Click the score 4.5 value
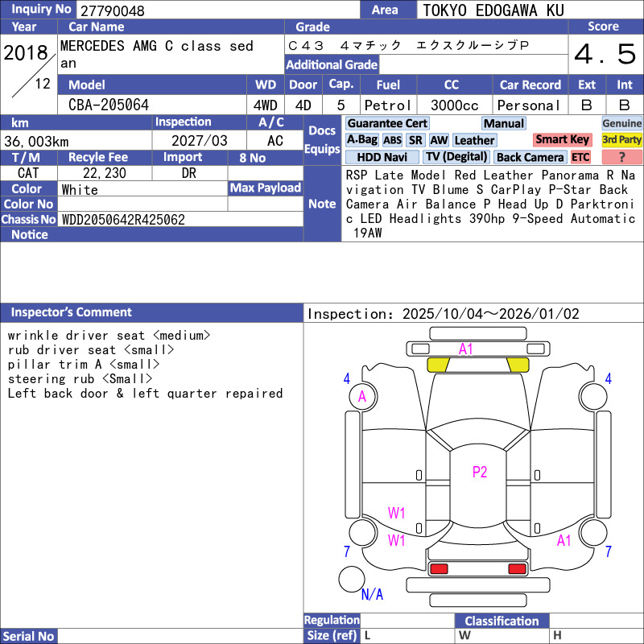 tap(605, 55)
